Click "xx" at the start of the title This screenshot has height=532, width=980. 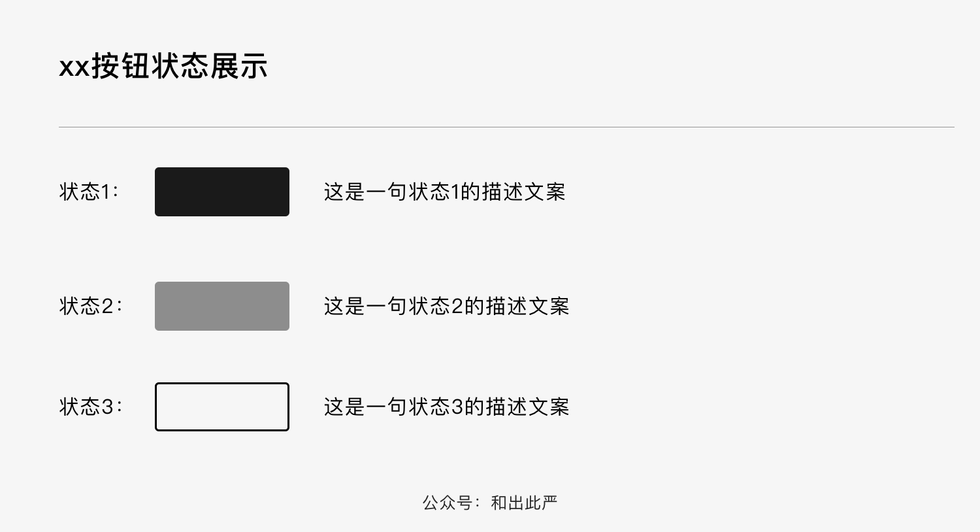(x=74, y=67)
